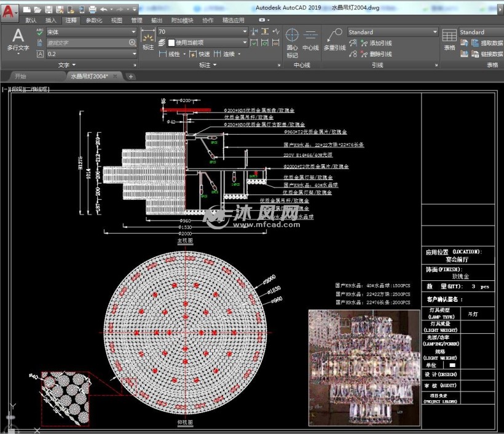Click the 快速 dimension button

point(199,54)
